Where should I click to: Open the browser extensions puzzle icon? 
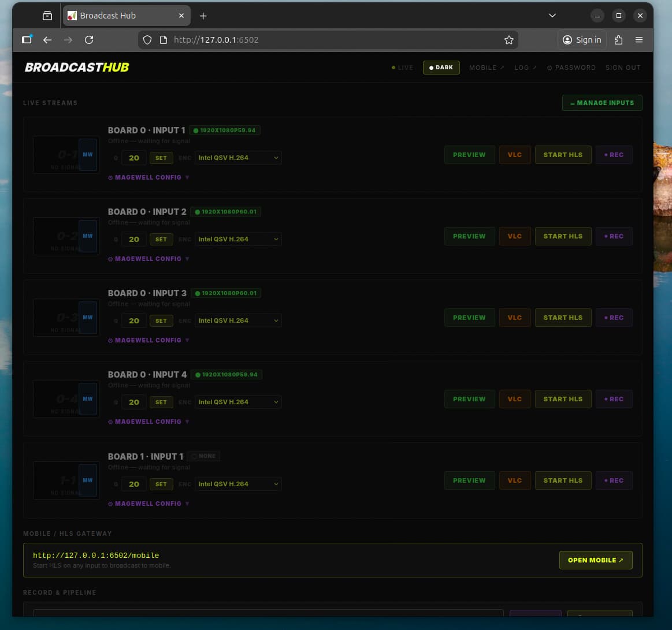618,40
